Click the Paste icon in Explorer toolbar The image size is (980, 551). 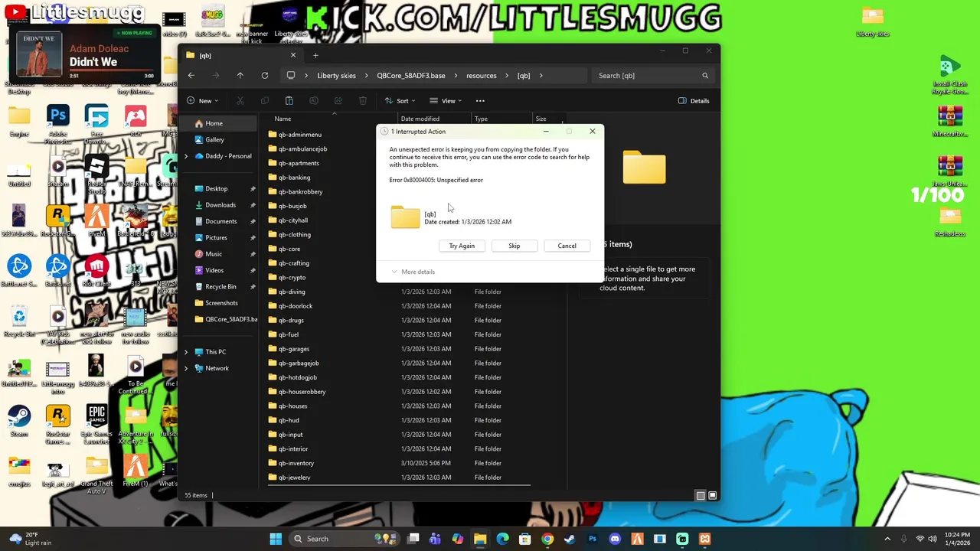pos(289,101)
